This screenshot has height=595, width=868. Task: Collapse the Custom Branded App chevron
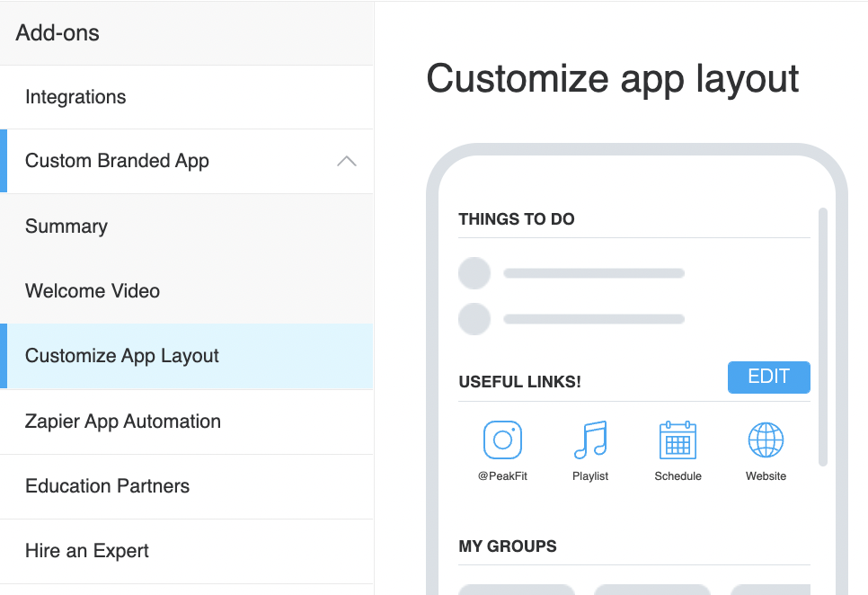click(x=347, y=161)
